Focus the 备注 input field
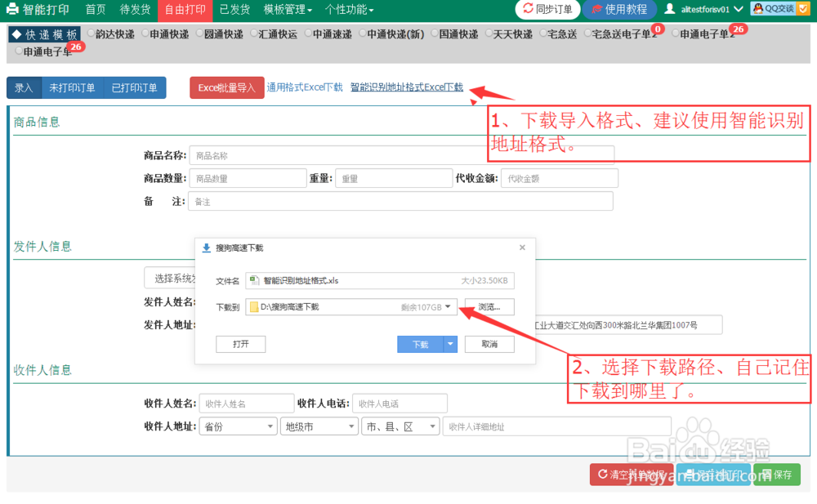Screen dimensions: 817x504 click(400, 201)
